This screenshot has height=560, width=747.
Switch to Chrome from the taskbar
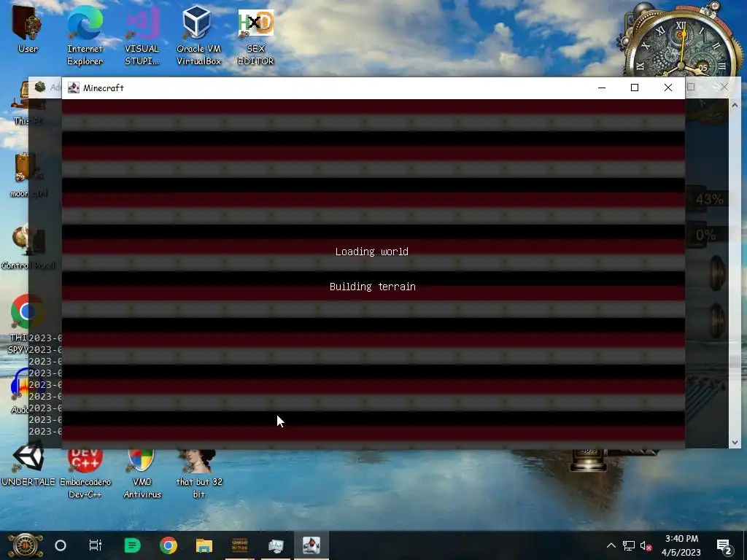point(169,545)
